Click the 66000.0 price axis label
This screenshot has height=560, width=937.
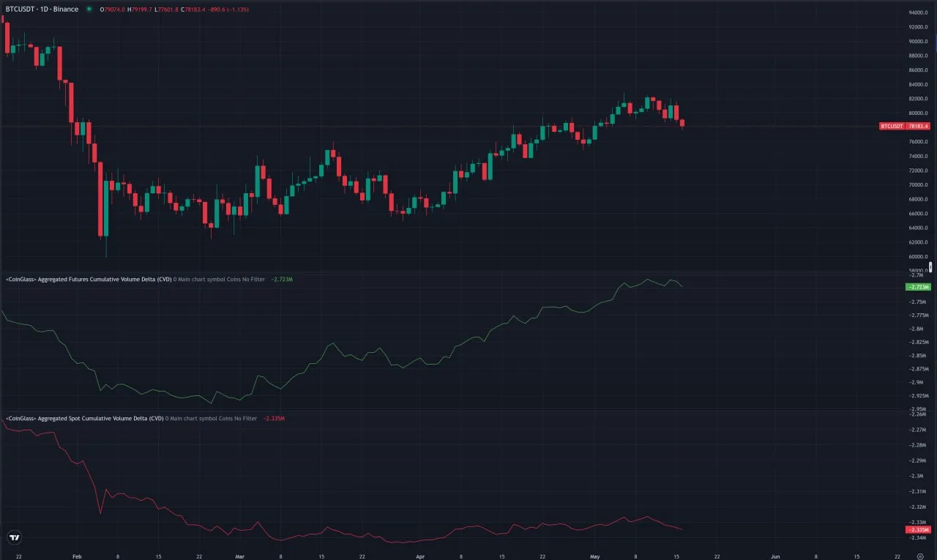pos(919,214)
